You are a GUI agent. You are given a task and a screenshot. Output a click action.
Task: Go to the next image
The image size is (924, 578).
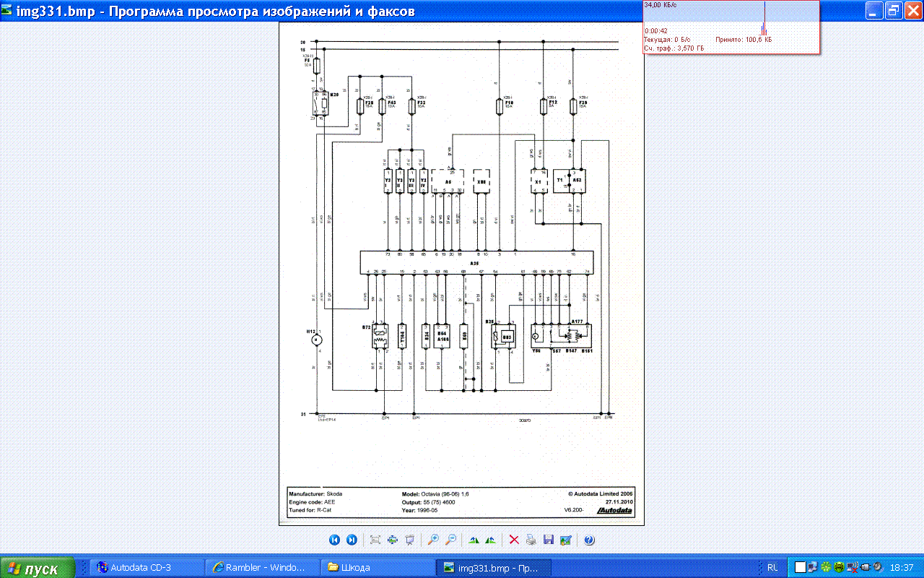[352, 540]
